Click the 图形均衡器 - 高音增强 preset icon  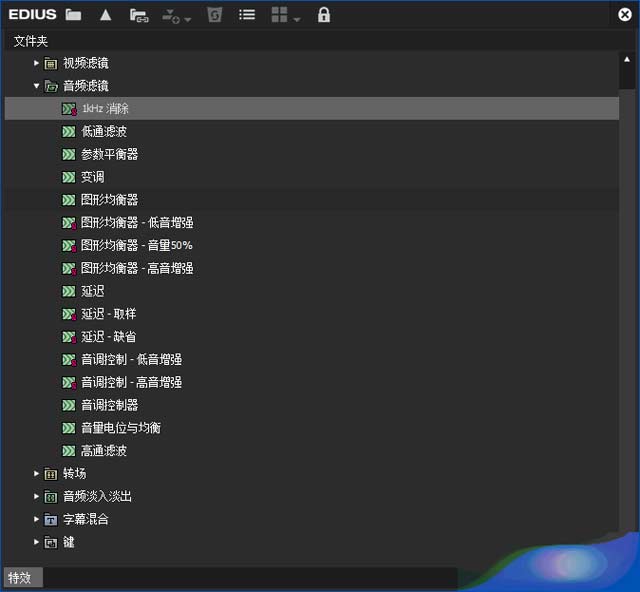coord(69,269)
